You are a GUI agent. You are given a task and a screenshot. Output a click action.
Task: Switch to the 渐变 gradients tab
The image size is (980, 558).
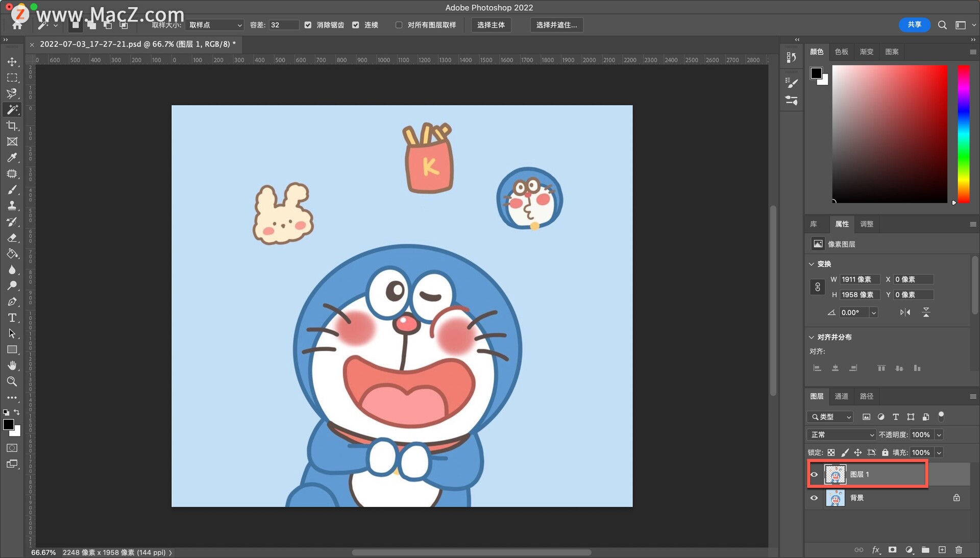pyautogui.click(x=866, y=52)
